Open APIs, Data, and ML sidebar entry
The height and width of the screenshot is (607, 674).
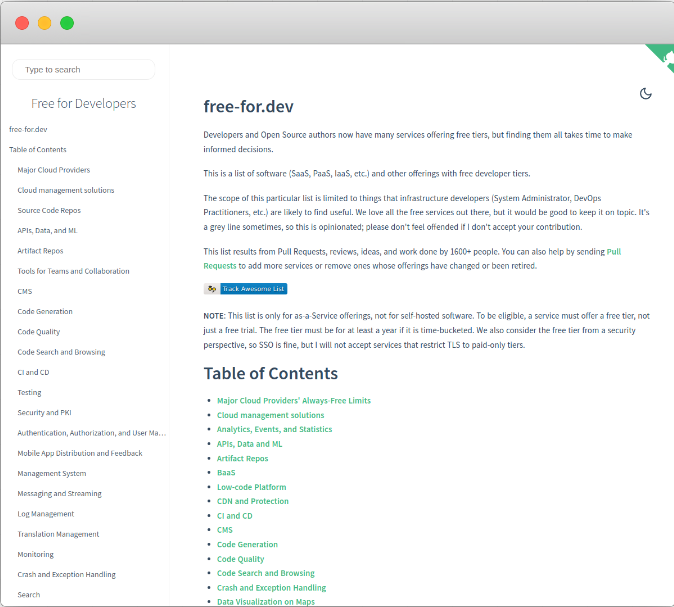[47, 230]
